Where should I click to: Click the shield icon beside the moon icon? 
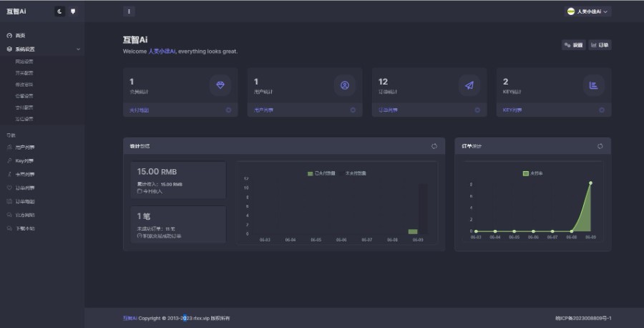tap(73, 11)
